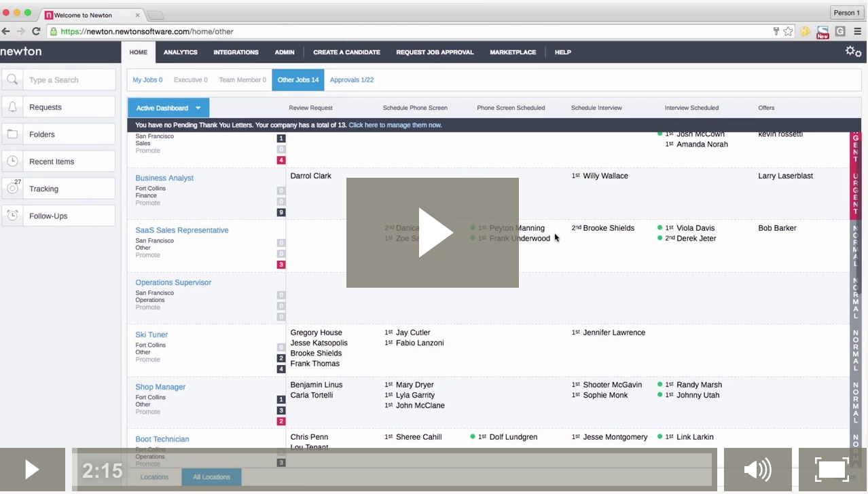Click the Schedule Phone Screen column header

coord(415,108)
